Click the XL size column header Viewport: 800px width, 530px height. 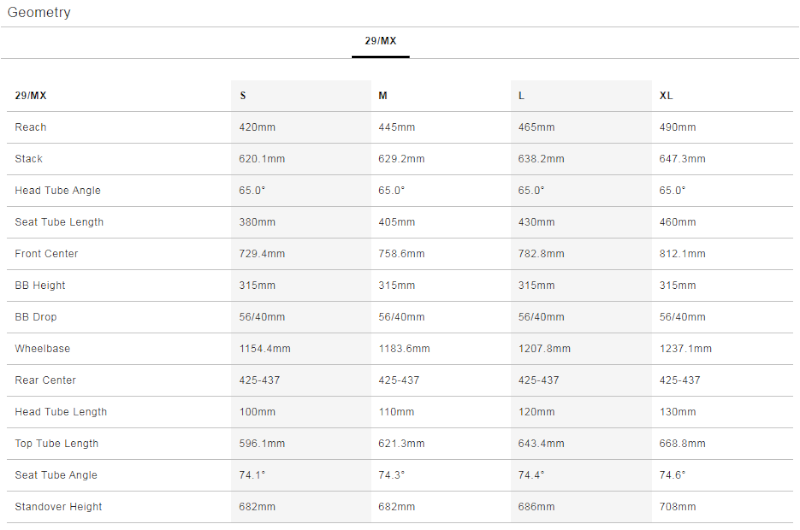click(666, 95)
